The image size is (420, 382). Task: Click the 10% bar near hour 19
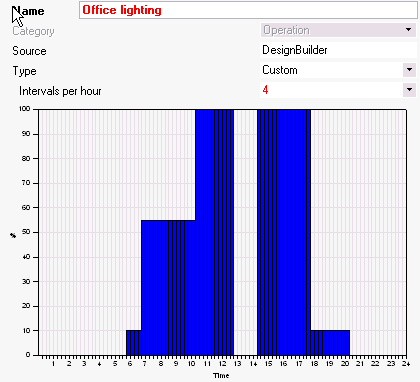tap(330, 343)
